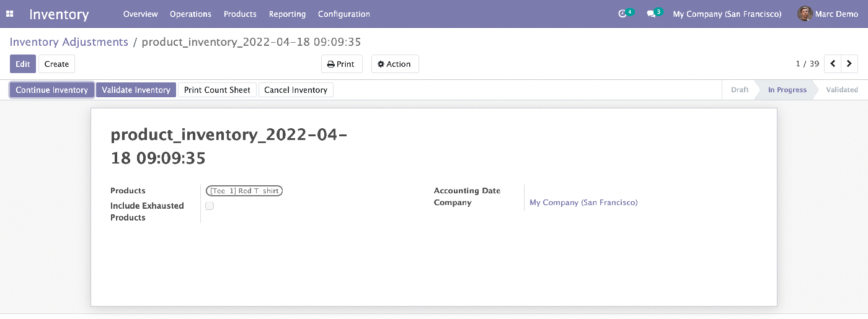Viewport: 868px width, 319px height.
Task: Open the Products menu
Action: tap(240, 14)
